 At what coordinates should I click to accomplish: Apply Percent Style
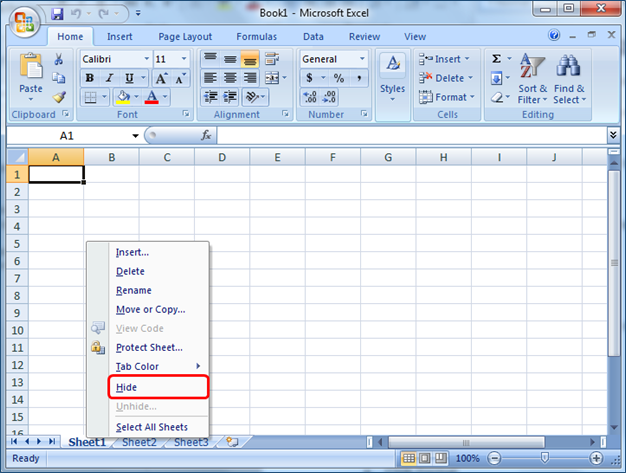339,78
